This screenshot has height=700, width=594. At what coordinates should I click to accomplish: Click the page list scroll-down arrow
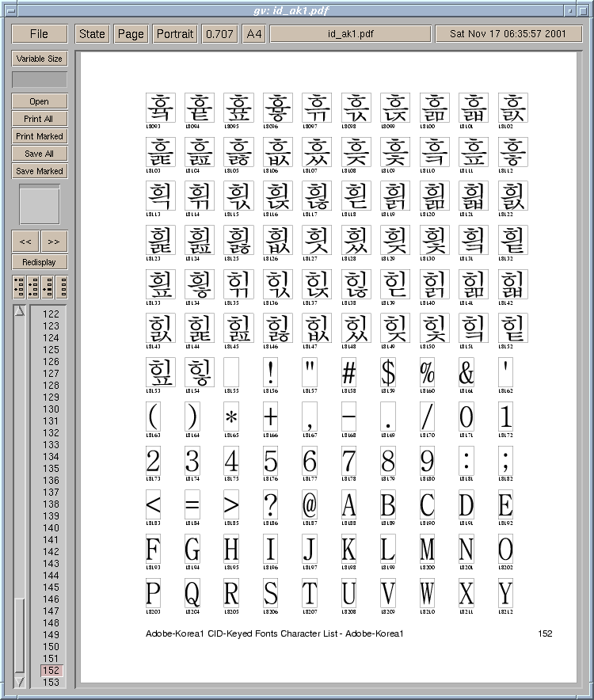20,681
